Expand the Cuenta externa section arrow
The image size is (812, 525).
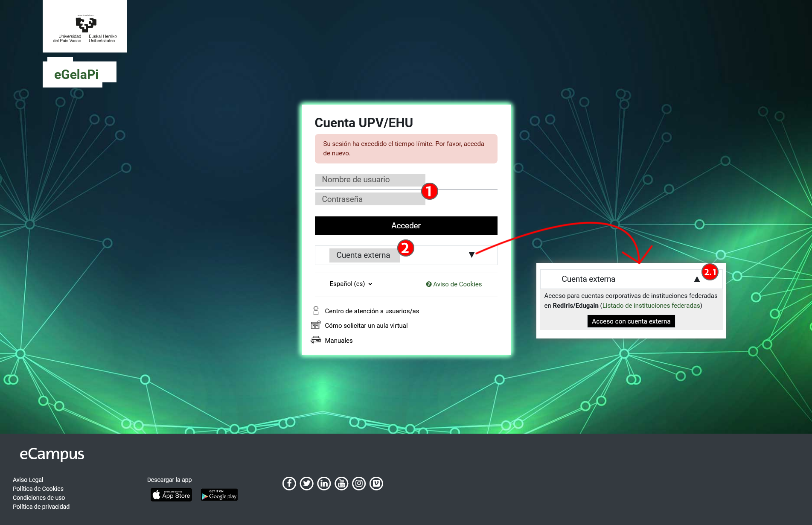[471, 254]
